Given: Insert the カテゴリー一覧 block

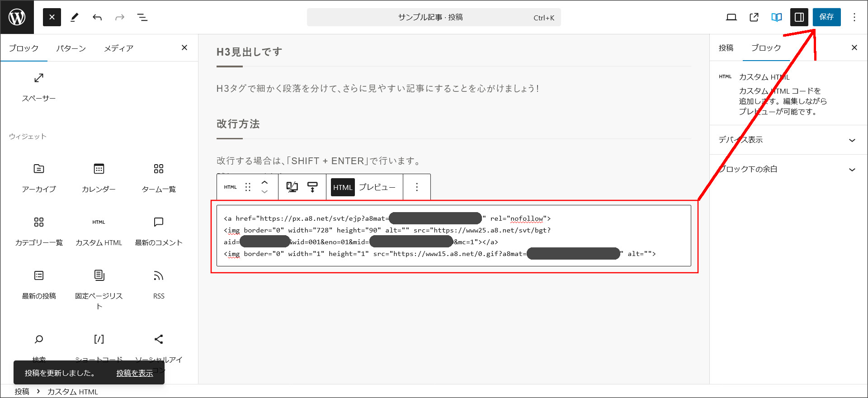Looking at the screenshot, I should pyautogui.click(x=39, y=231).
